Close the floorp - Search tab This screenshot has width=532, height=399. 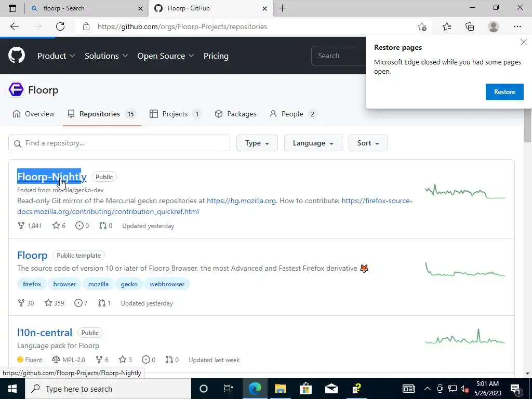(140, 8)
